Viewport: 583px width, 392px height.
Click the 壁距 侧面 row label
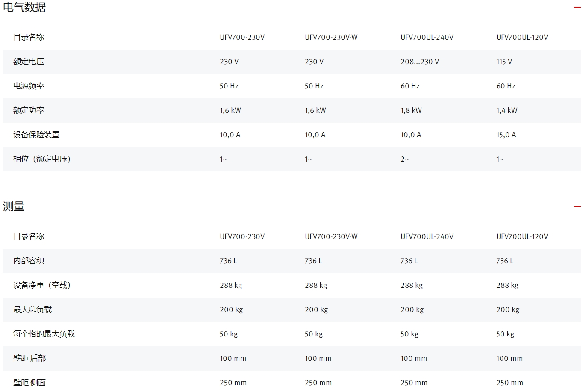pos(29,383)
